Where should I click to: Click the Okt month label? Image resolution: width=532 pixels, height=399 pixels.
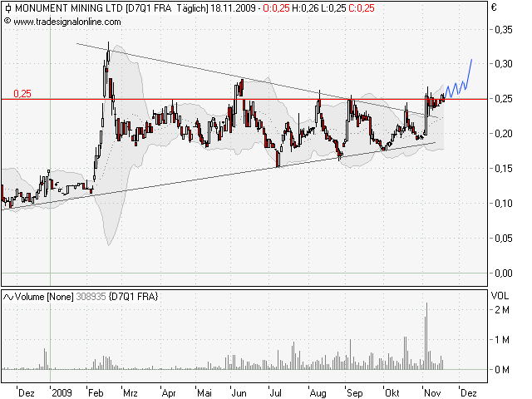[392, 393]
